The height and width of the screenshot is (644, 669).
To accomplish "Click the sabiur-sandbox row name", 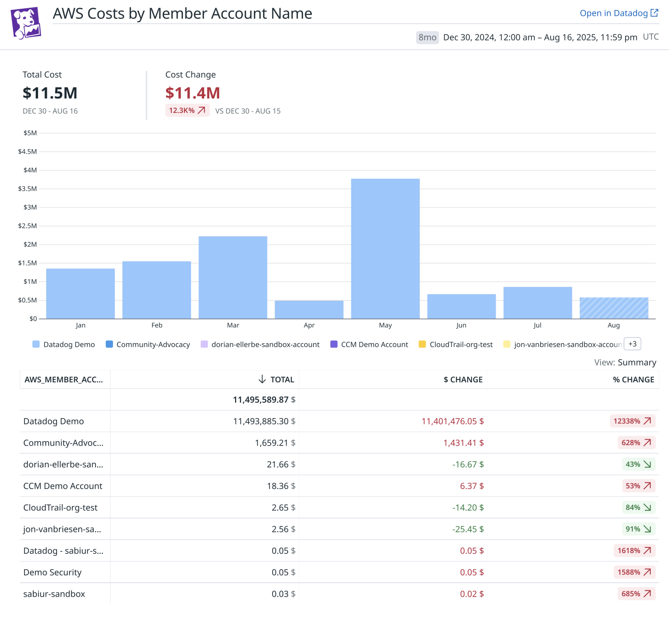I will 54,594.
